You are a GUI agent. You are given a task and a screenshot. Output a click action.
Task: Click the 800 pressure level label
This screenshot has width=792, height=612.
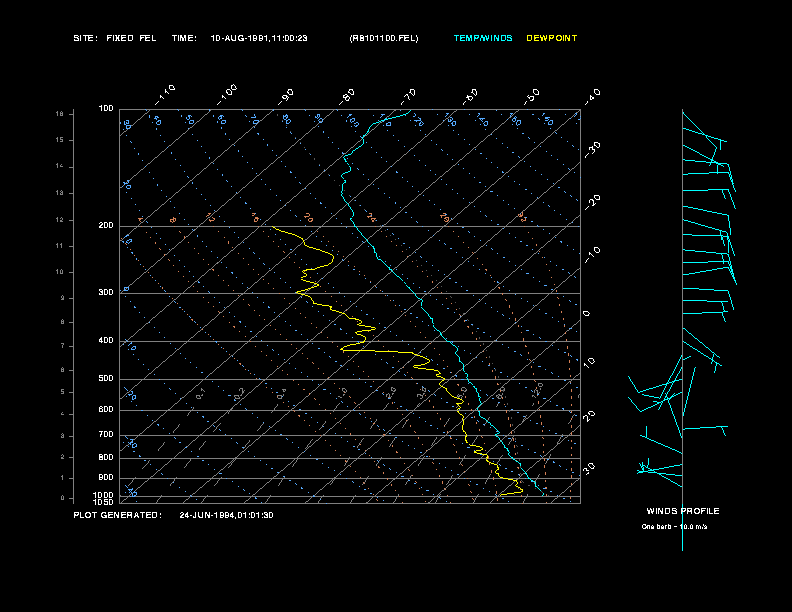pyautogui.click(x=106, y=457)
